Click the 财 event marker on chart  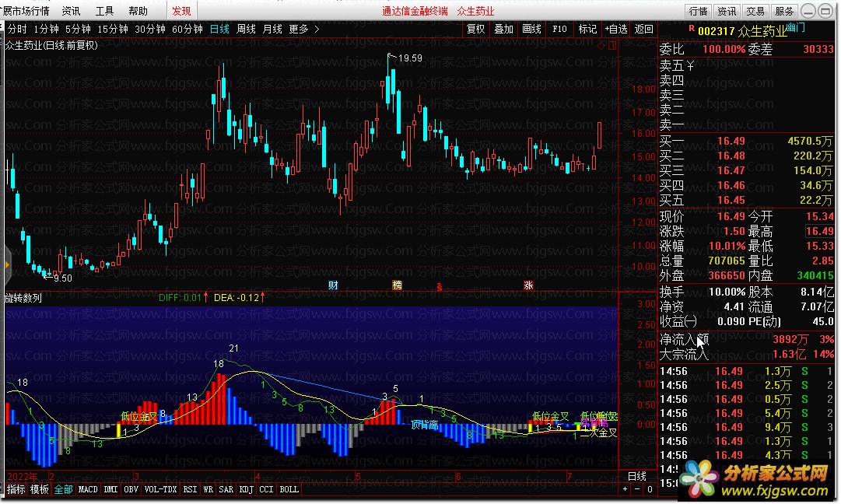pos(333,285)
